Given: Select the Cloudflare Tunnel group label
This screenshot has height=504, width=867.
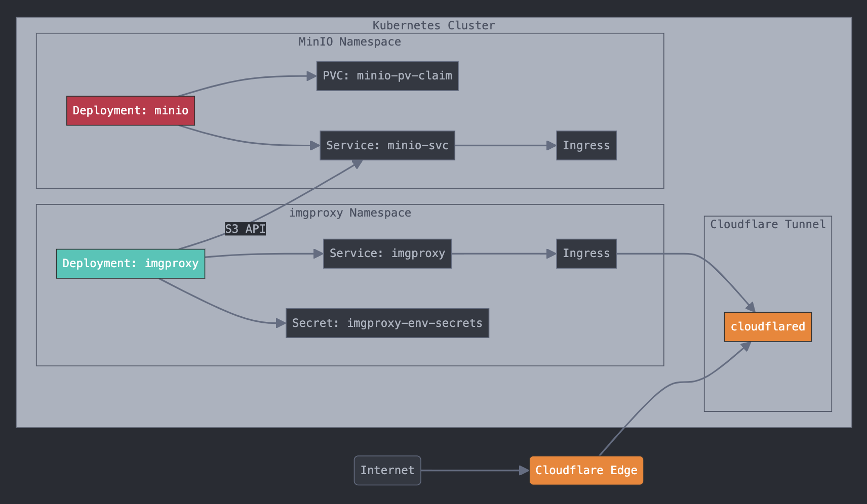Looking at the screenshot, I should tap(768, 224).
